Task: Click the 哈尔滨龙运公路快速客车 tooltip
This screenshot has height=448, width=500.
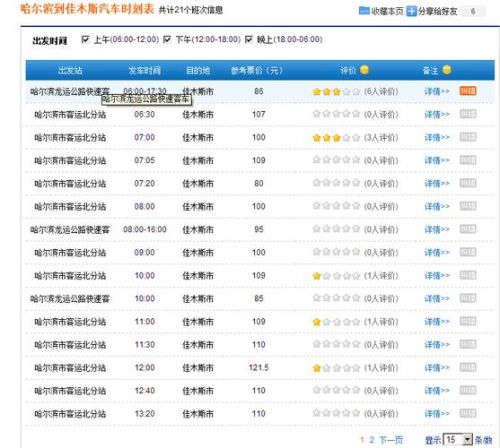Action: (x=147, y=99)
